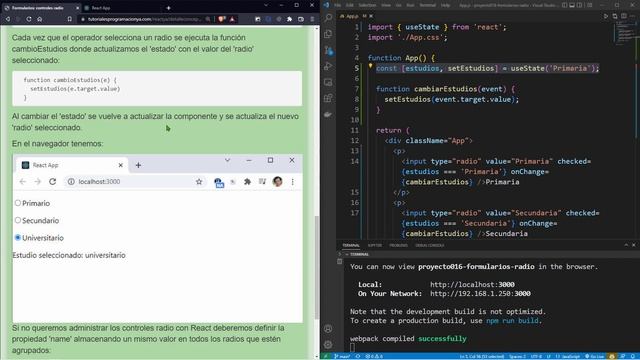The width and height of the screenshot is (640, 360).
Task: Open the Docker sidebar view
Action: [328, 115]
